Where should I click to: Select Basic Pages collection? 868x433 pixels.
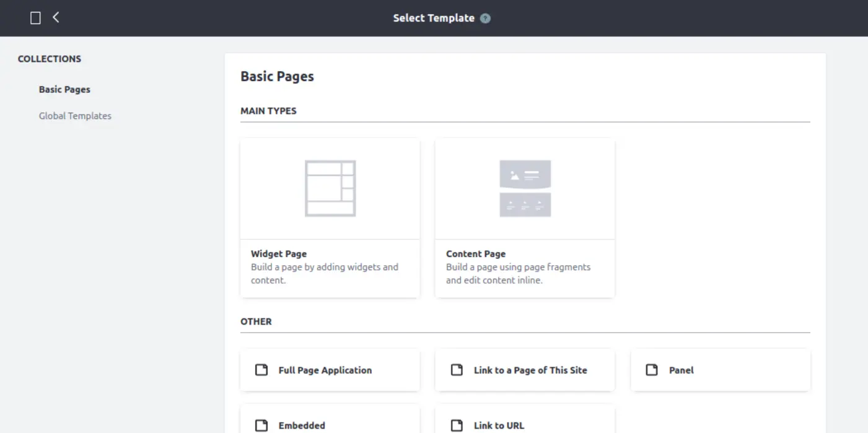click(x=64, y=89)
